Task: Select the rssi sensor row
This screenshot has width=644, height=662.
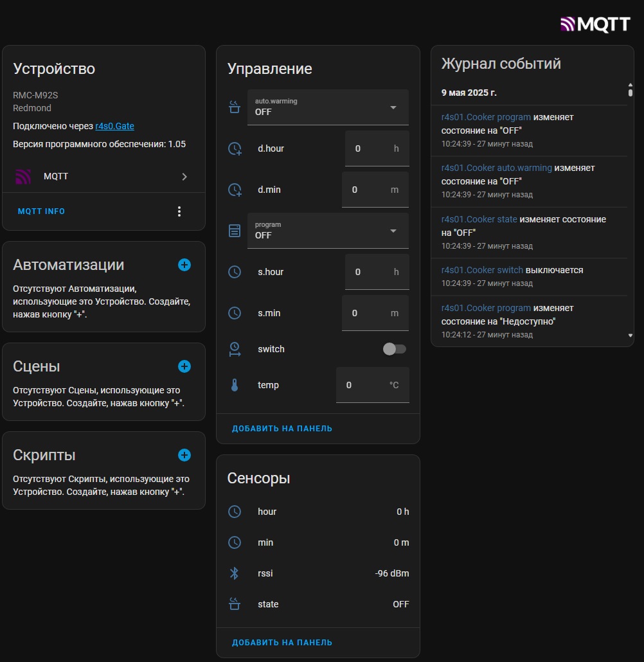Action: (x=318, y=573)
